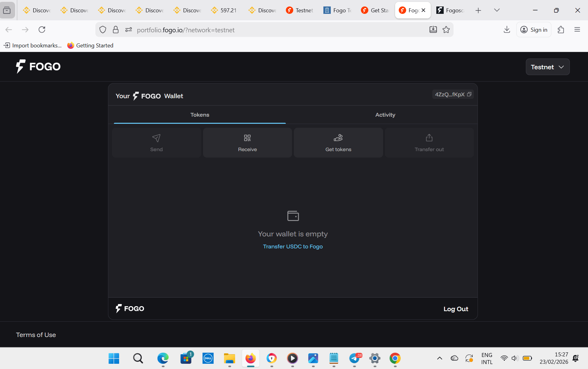Switch to the Activity tab
Screen dimensions: 588x369
pos(385,115)
